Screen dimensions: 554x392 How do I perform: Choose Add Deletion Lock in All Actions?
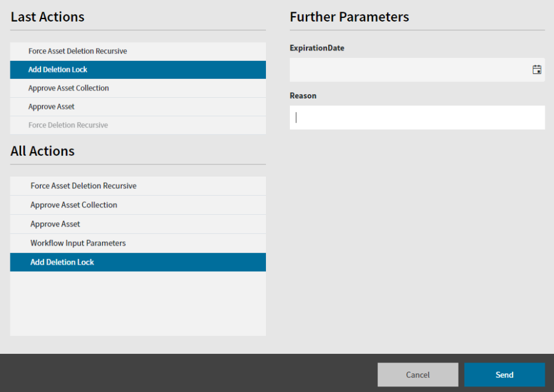[x=138, y=262]
